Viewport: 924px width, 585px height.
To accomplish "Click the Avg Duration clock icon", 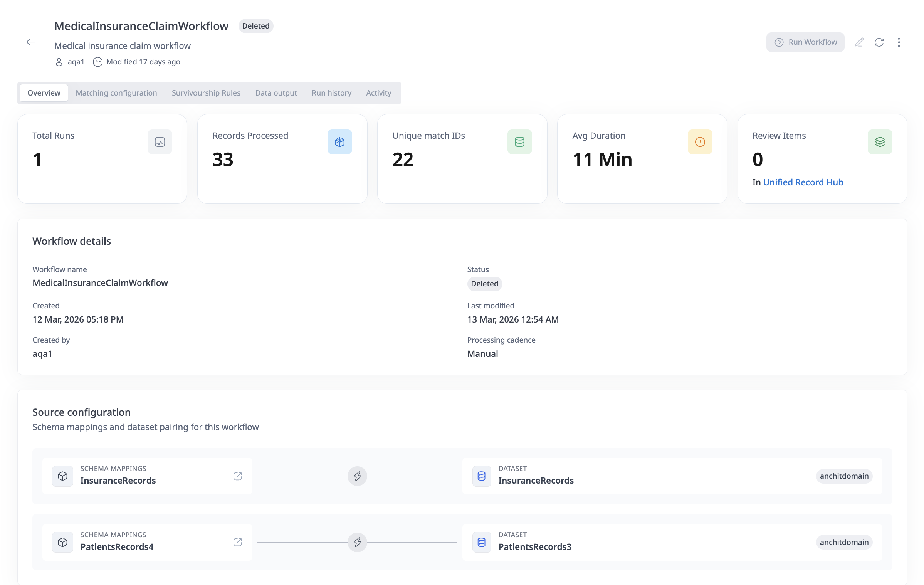I will coord(700,141).
